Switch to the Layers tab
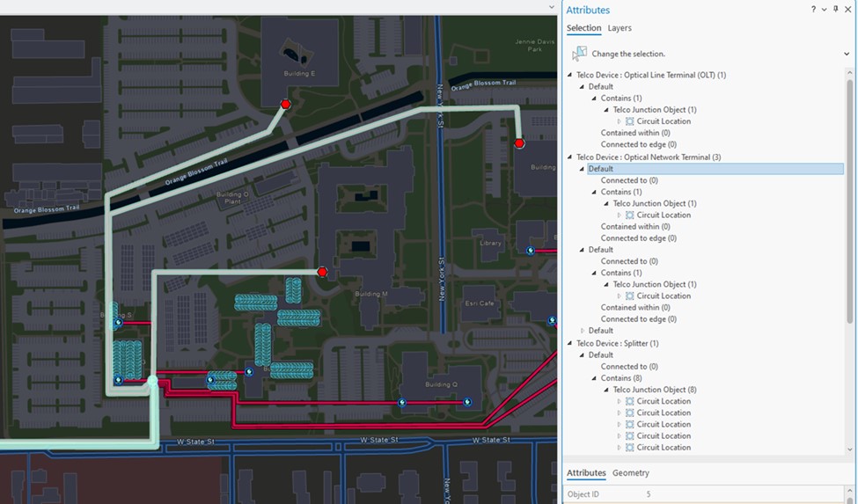Image resolution: width=858 pixels, height=504 pixels. pyautogui.click(x=620, y=28)
